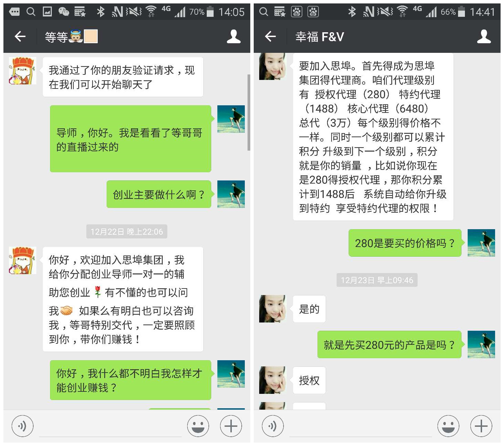Tap the 280是要买的价格吗 message bubble
504x446 pixels.
click(x=405, y=243)
